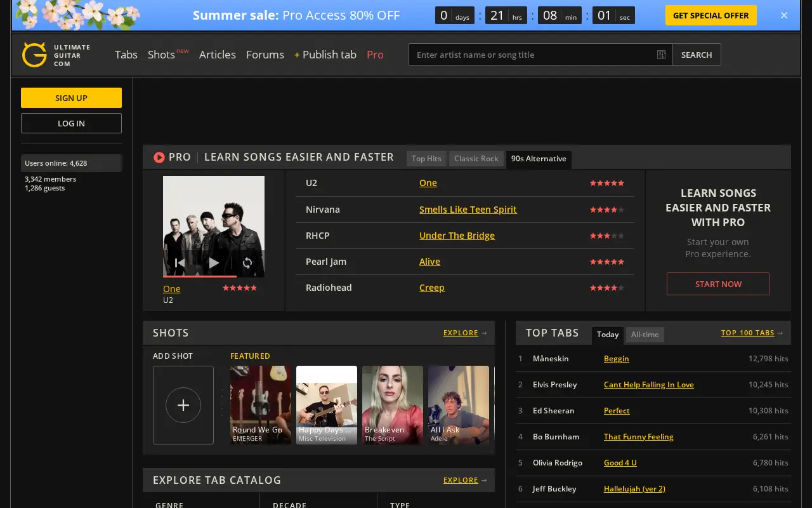Image resolution: width=812 pixels, height=508 pixels.
Task: Open the Alive song link
Action: (x=429, y=262)
